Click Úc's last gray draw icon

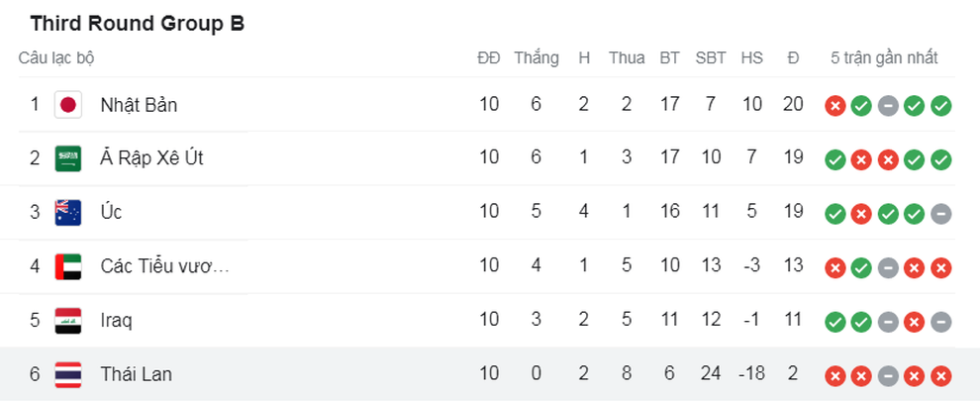point(940,214)
